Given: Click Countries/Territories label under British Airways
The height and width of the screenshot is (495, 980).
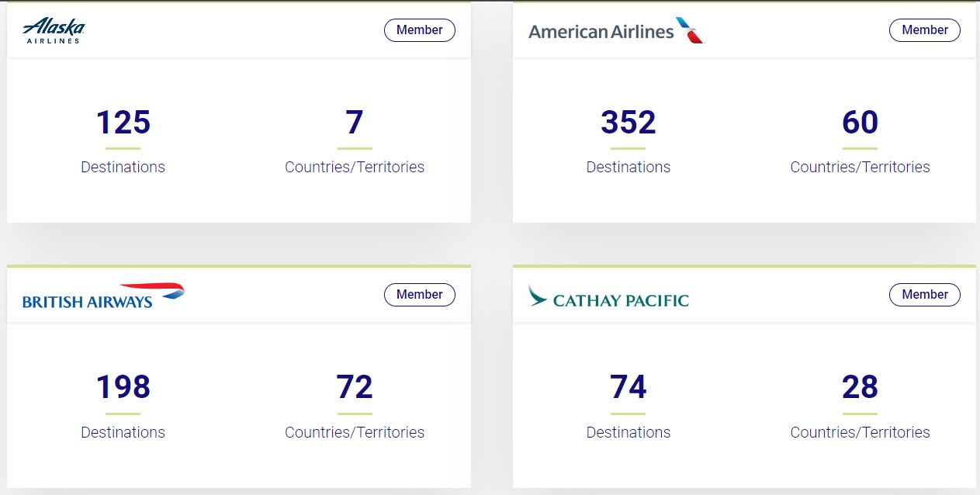Looking at the screenshot, I should pos(355,432).
